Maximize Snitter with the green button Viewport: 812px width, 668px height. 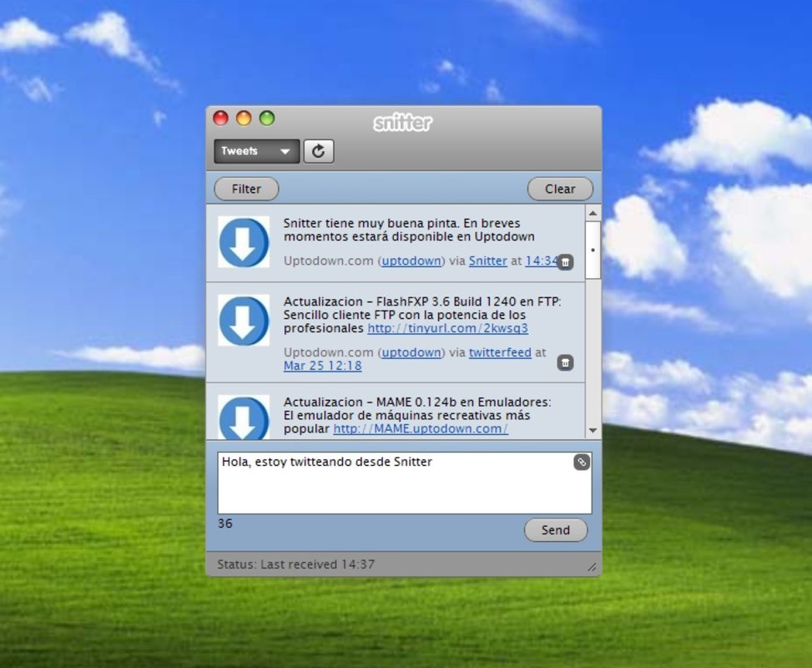[267, 119]
